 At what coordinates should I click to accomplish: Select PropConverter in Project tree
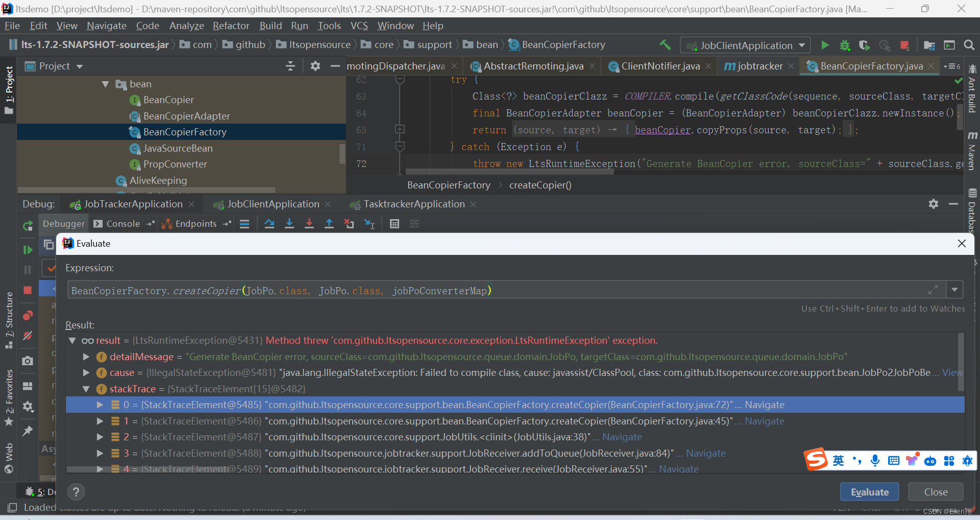[175, 164]
